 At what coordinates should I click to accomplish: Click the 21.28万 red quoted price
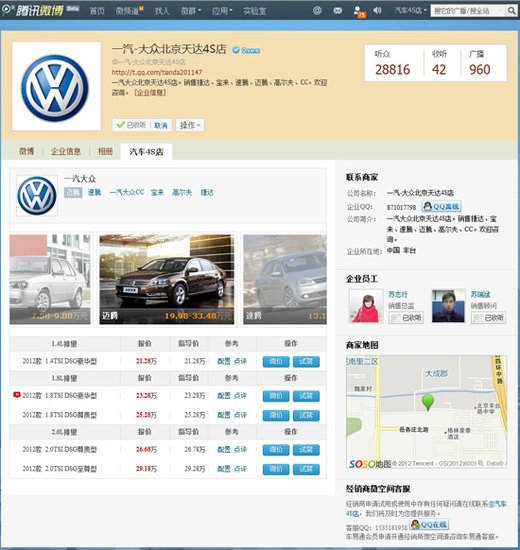click(146, 361)
